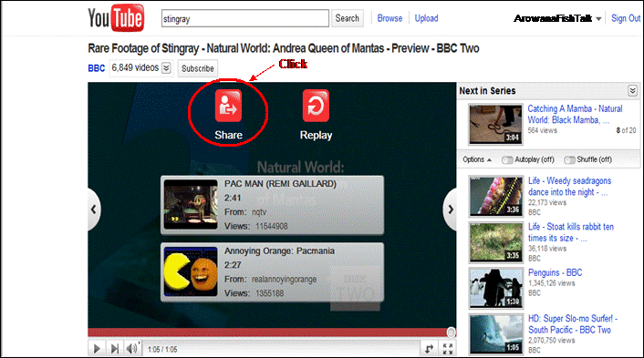Open Catching A Mamba video thumbnail
The width and height of the screenshot is (644, 358).
495,124
